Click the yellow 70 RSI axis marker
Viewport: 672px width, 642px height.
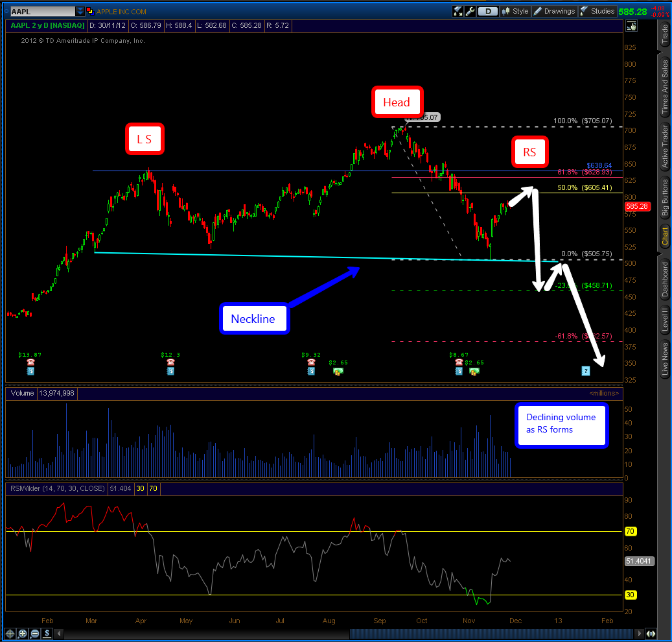pyautogui.click(x=630, y=531)
